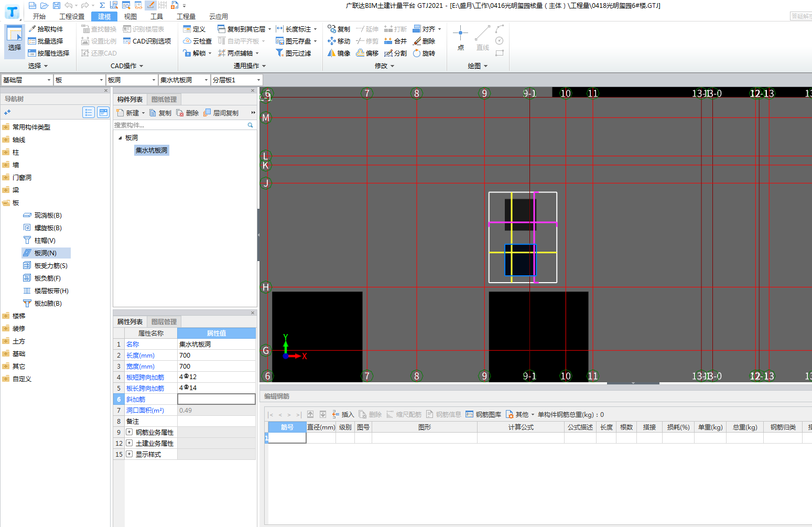The width and height of the screenshot is (812, 527).
Task: Select the 点 point drawing tool
Action: click(461, 38)
